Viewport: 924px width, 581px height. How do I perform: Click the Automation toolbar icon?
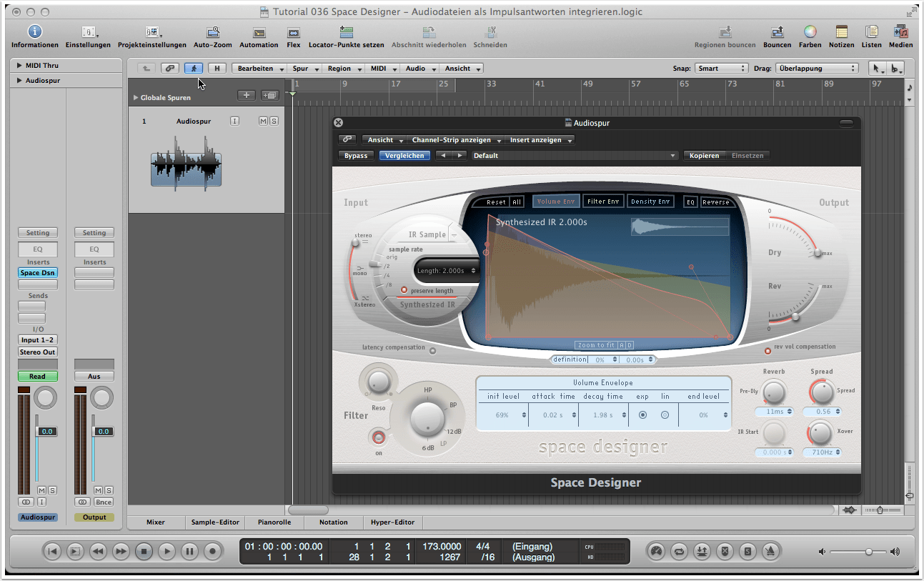259,32
